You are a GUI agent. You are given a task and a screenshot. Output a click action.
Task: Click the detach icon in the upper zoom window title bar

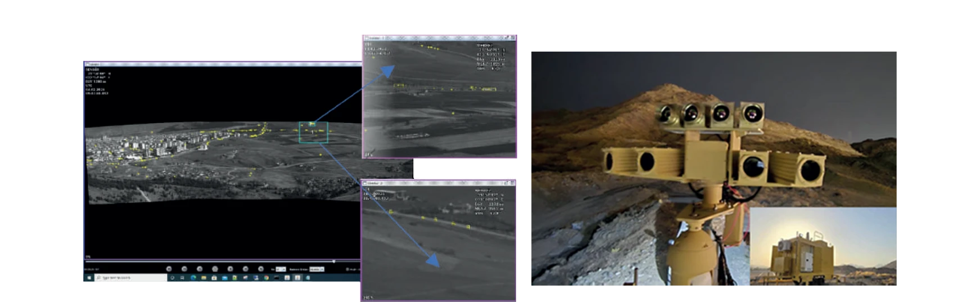(x=507, y=38)
